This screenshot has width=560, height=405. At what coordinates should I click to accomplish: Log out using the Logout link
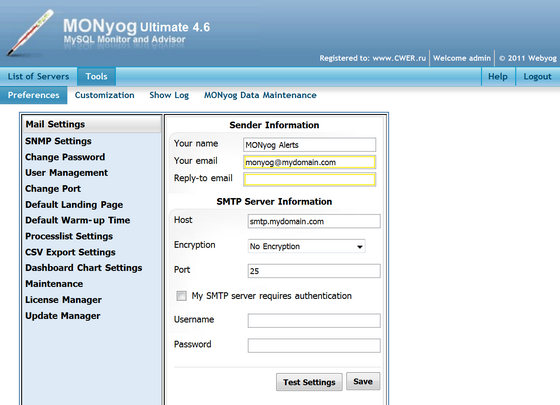point(537,76)
